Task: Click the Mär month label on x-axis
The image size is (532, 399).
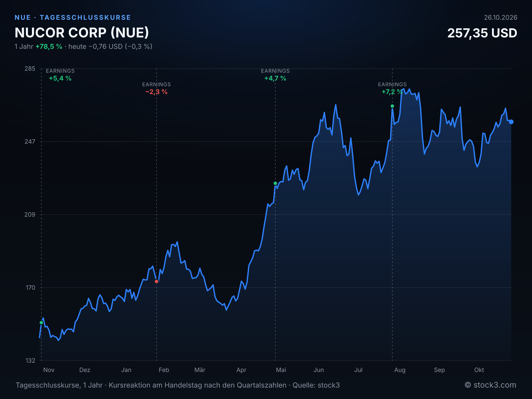Action: click(x=200, y=370)
